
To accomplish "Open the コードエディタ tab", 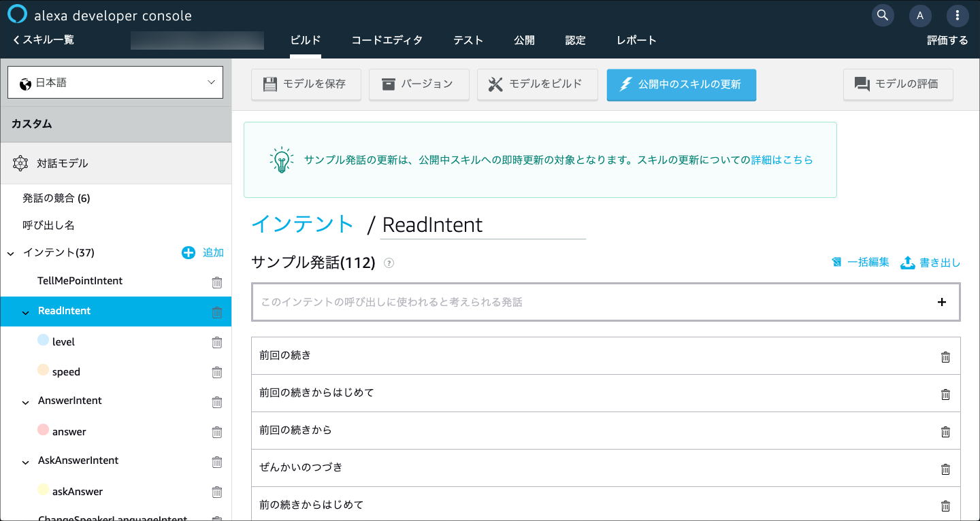I will [x=387, y=40].
